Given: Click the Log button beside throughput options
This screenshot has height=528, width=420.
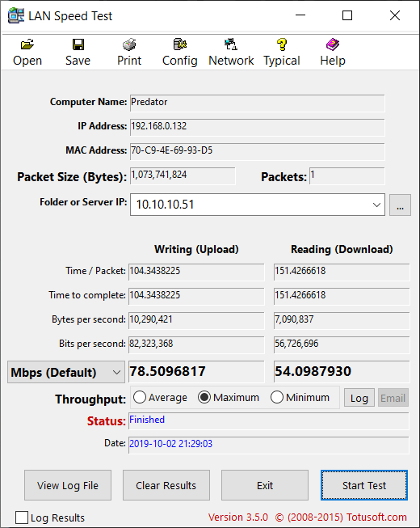Looking at the screenshot, I should point(359,398).
